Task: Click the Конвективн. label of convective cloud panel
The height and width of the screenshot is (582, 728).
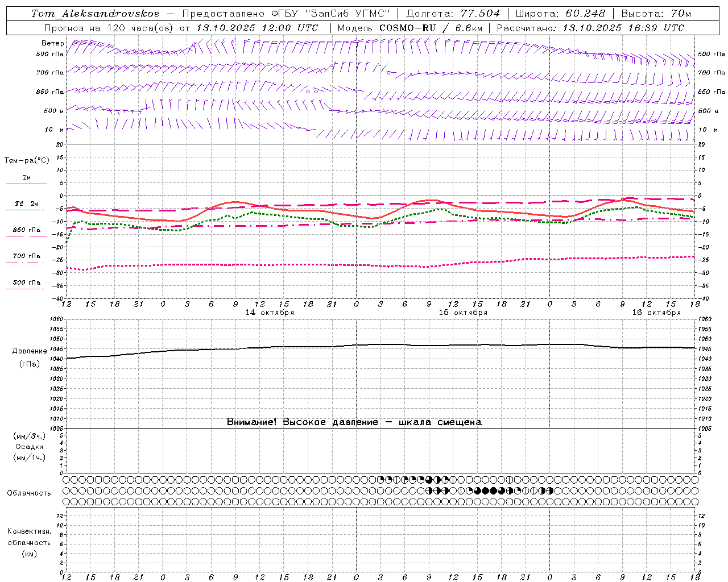Action: coord(29,531)
